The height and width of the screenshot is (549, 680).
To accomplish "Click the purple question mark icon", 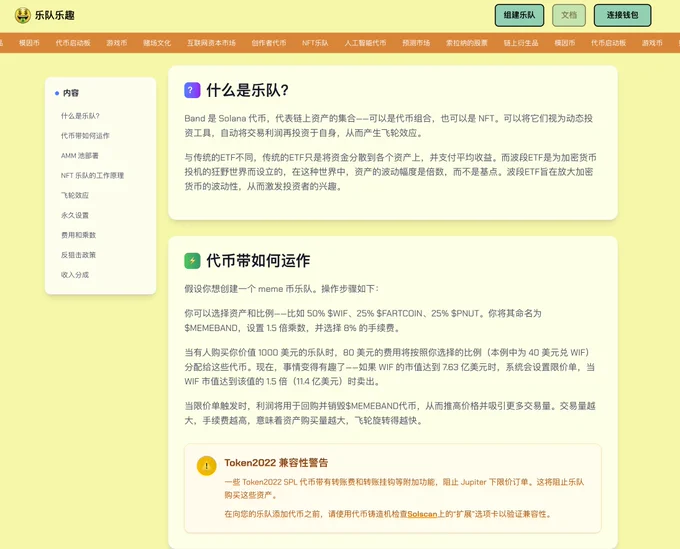I will coord(192,90).
